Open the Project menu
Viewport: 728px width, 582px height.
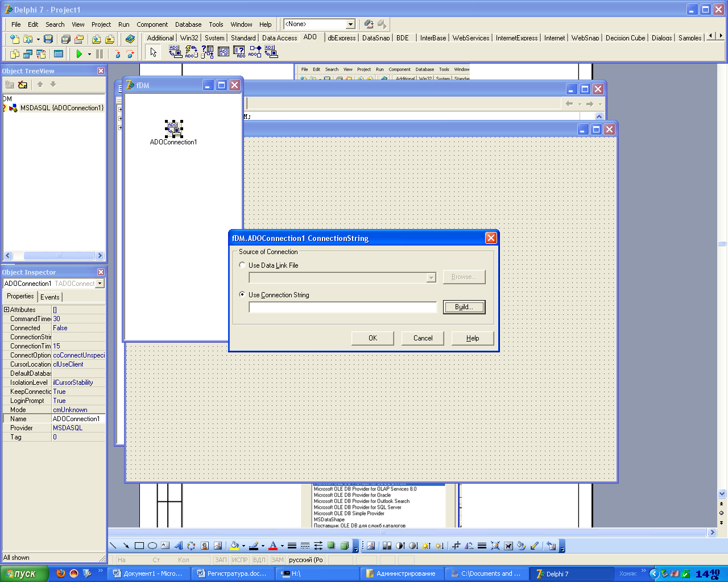point(101,24)
